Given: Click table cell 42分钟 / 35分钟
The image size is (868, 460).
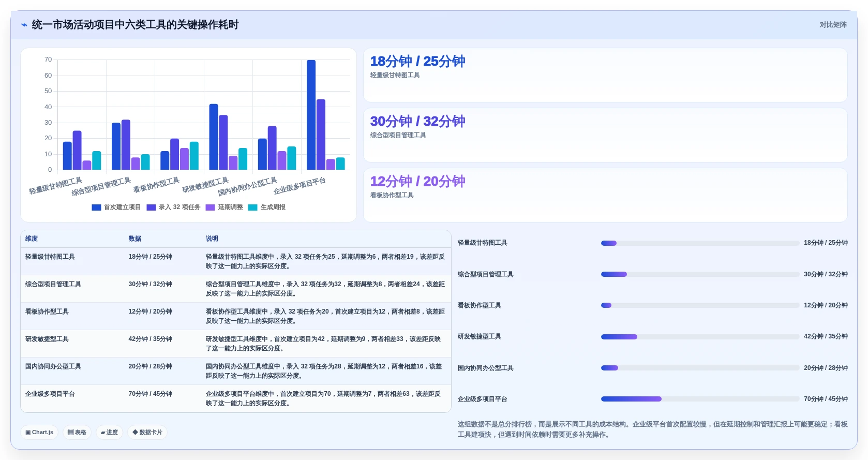Looking at the screenshot, I should coord(151,339).
